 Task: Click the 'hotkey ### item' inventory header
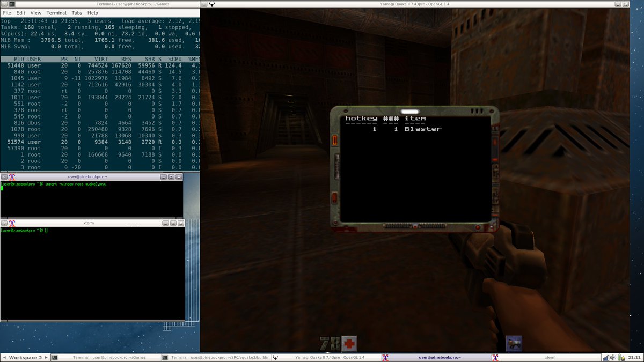[x=385, y=118]
